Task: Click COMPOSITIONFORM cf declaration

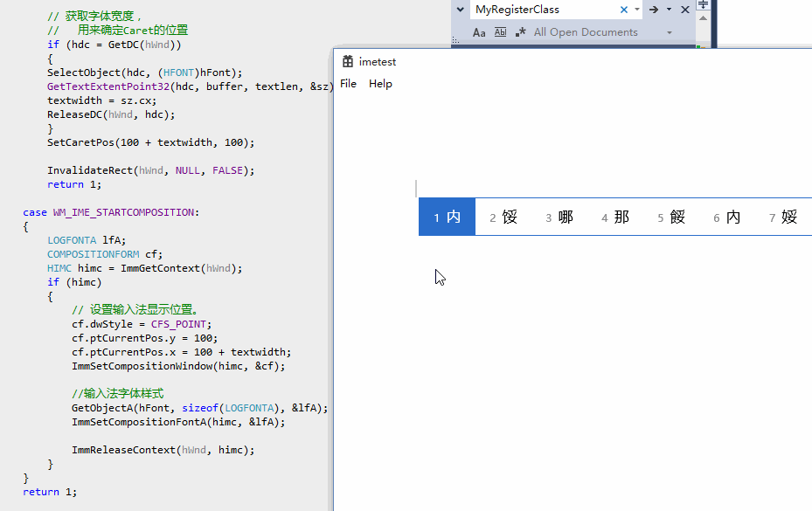Action: [x=105, y=254]
